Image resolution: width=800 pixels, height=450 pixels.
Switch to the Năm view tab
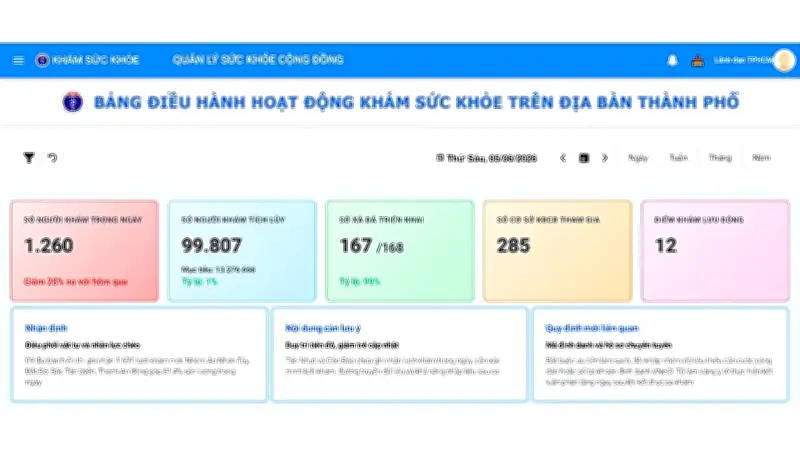(x=761, y=158)
